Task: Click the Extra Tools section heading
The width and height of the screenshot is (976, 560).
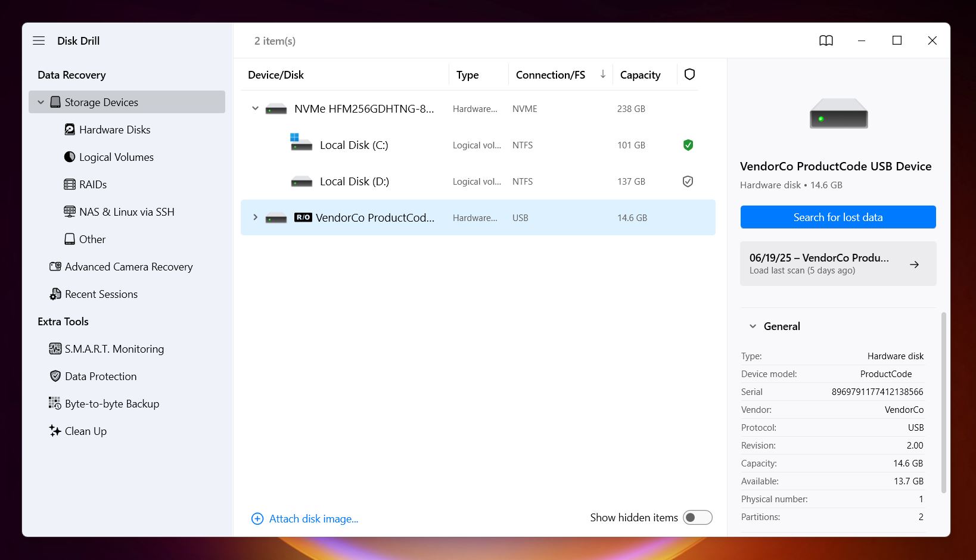Action: [63, 321]
